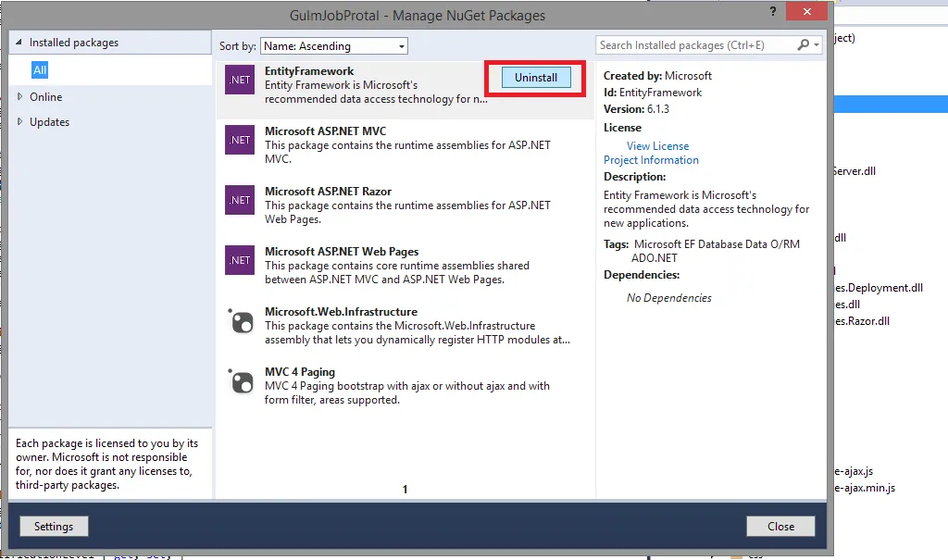This screenshot has height=560, width=948.
Task: Click the EntityFramework .NET package icon
Action: tap(240, 80)
